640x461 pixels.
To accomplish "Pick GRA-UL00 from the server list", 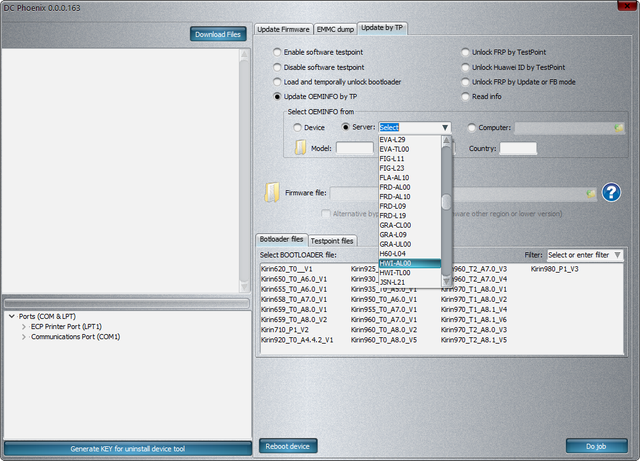I will [x=410, y=244].
